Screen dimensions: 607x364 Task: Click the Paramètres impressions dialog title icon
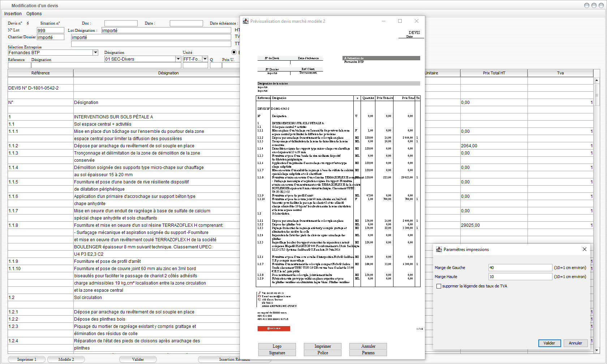point(439,249)
